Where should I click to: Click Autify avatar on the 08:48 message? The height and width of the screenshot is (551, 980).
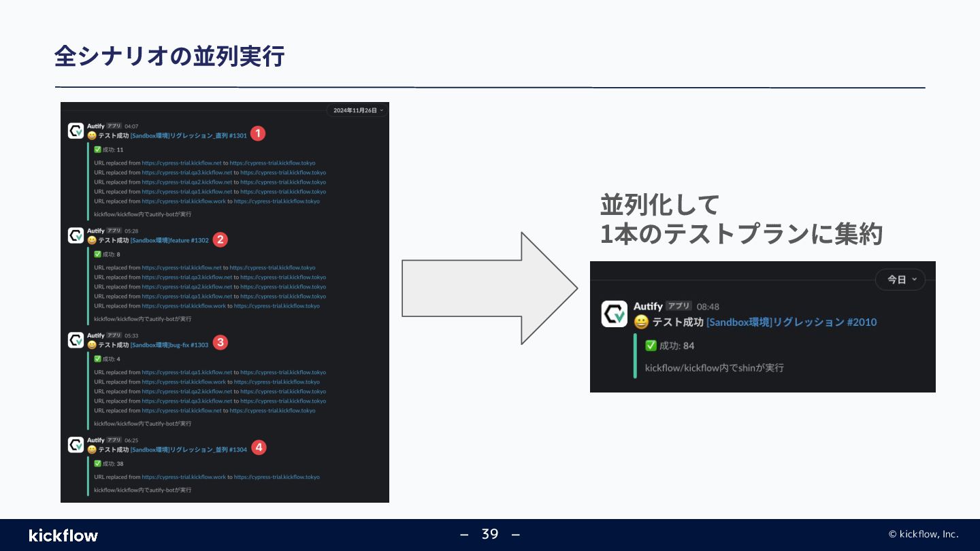[x=615, y=314]
